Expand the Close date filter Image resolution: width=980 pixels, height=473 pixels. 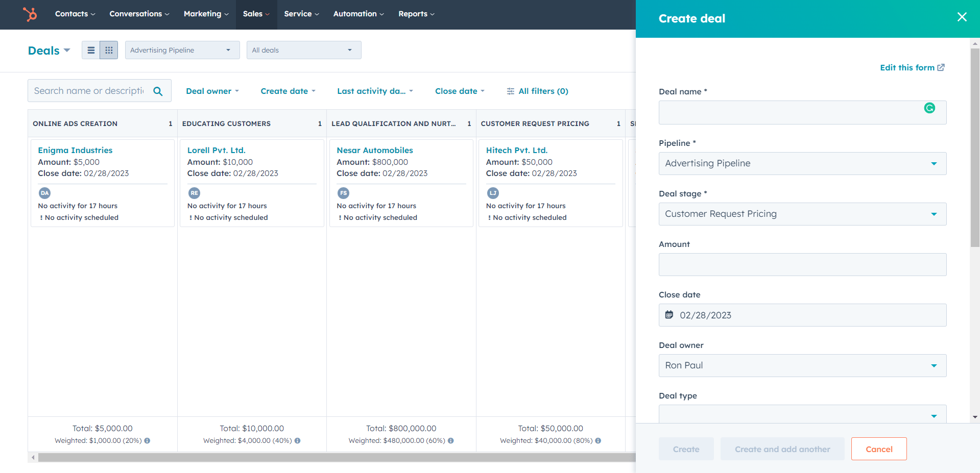point(460,91)
